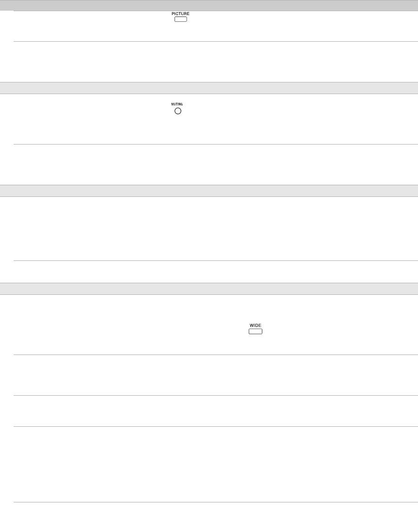Click the gray header bar directly above MUTING
Viewport: 418px width, 532px height.
tap(209, 88)
